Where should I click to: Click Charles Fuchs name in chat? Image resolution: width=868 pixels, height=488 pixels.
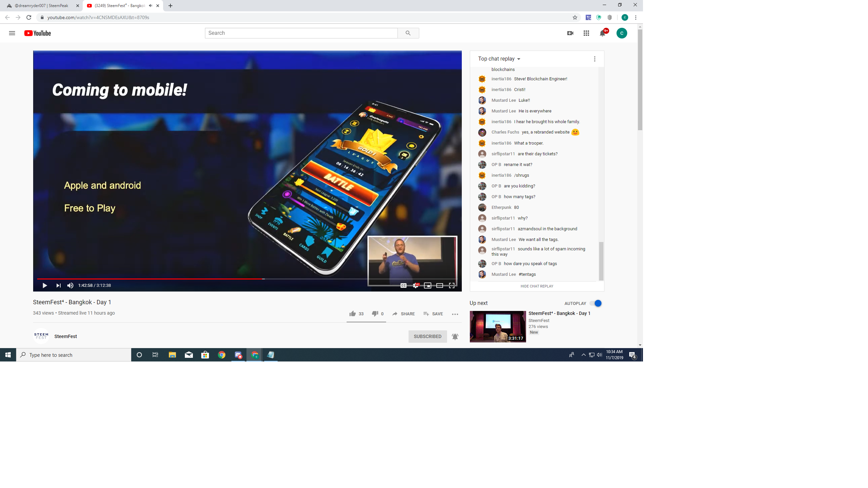(505, 132)
